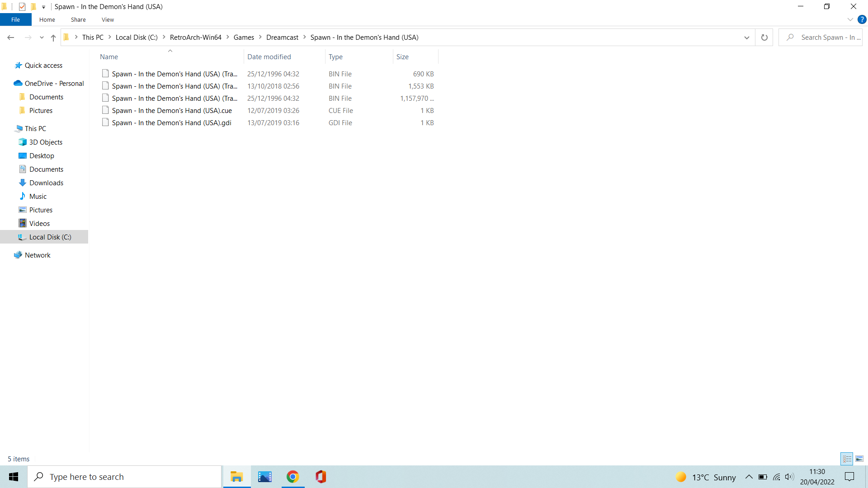Switch to large thumbnails view layout
The width and height of the screenshot is (868, 488).
point(859,459)
